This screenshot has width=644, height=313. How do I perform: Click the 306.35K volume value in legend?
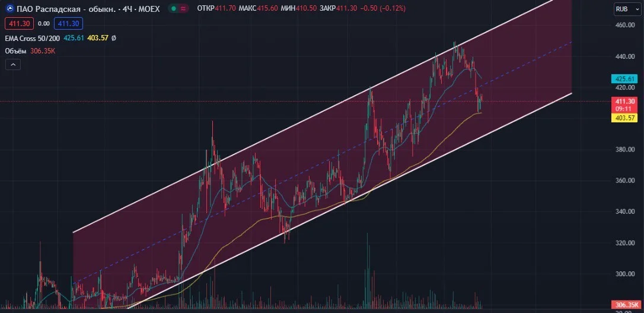pos(43,51)
